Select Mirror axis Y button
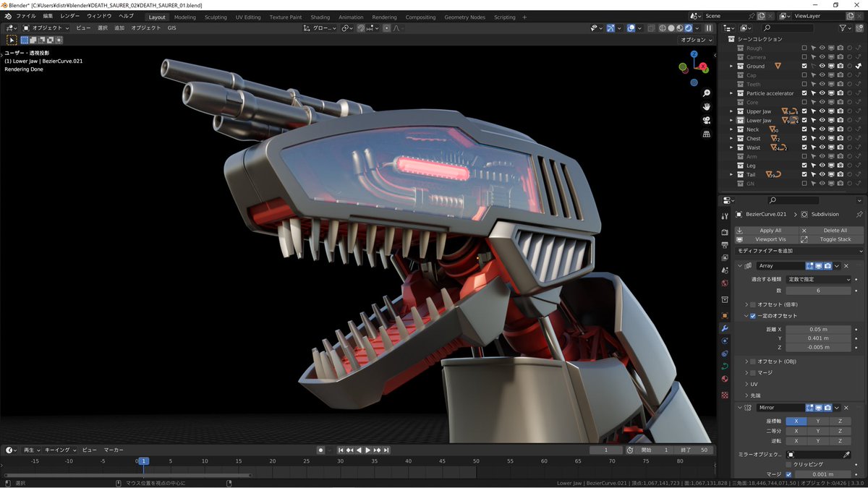Screen dimensions: 868x488 pos(818,421)
